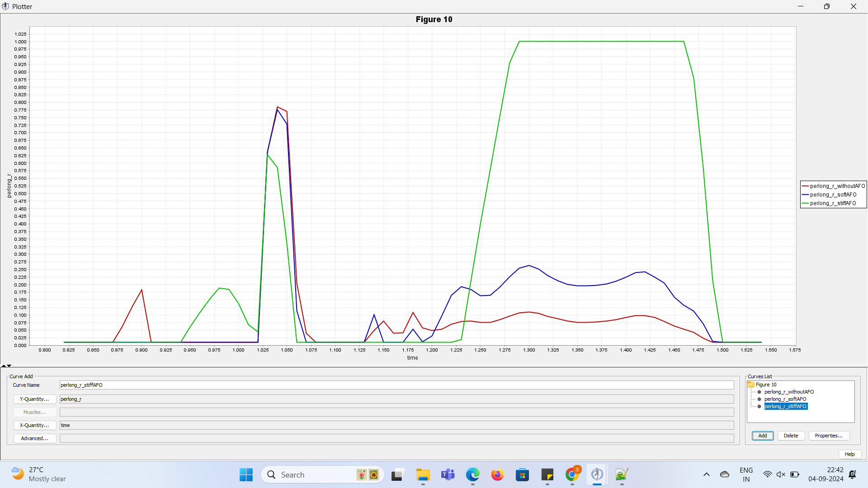Show hidden system tray icons
Screen dimensions: 868x488
click(706, 474)
